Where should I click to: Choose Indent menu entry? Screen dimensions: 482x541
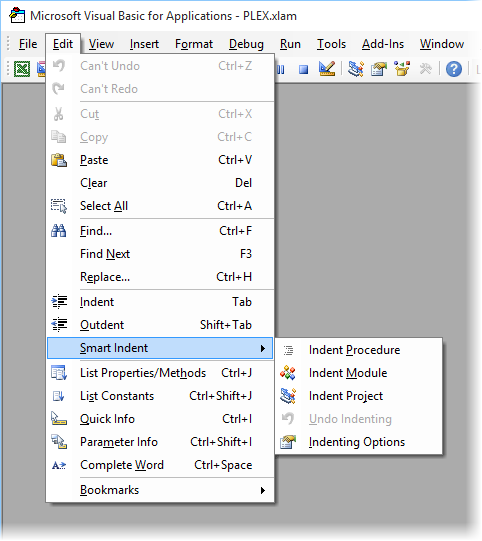[160, 302]
